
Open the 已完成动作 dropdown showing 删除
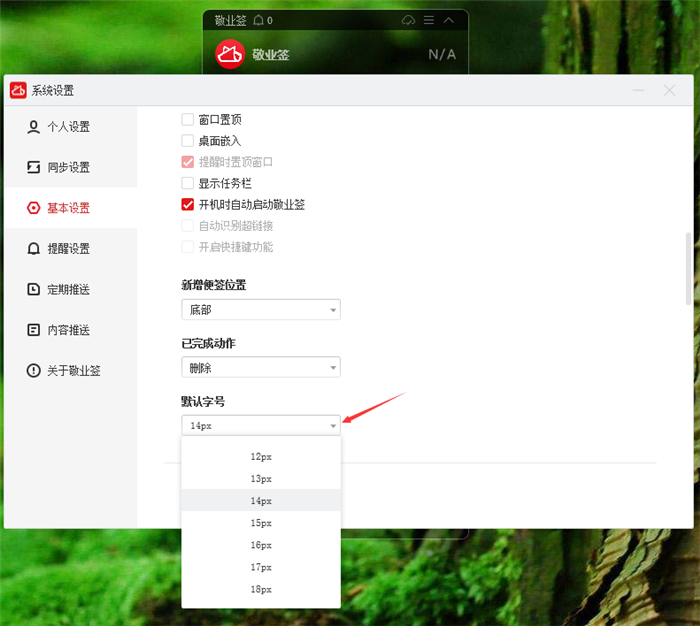coord(261,367)
